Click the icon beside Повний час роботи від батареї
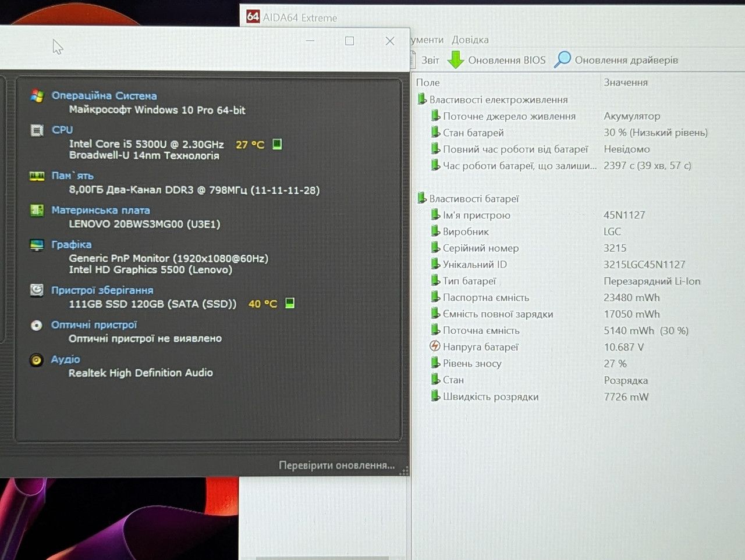 [x=435, y=149]
